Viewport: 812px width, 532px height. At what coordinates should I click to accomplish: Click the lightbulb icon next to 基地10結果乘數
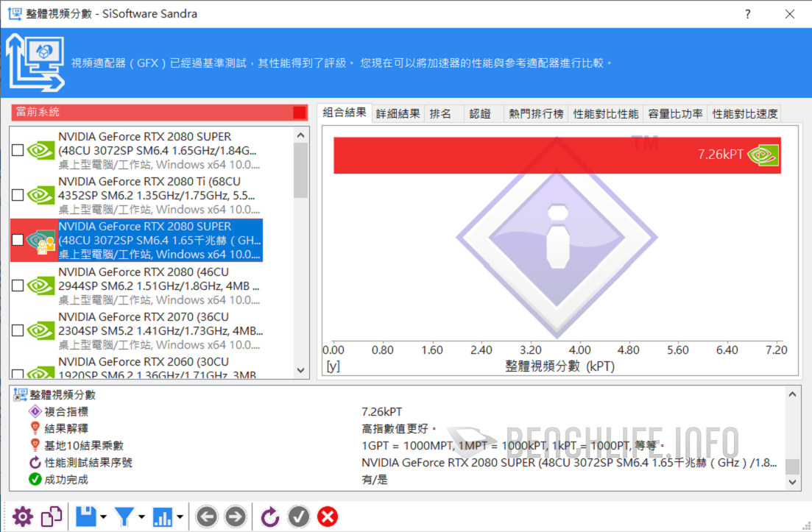tap(35, 445)
